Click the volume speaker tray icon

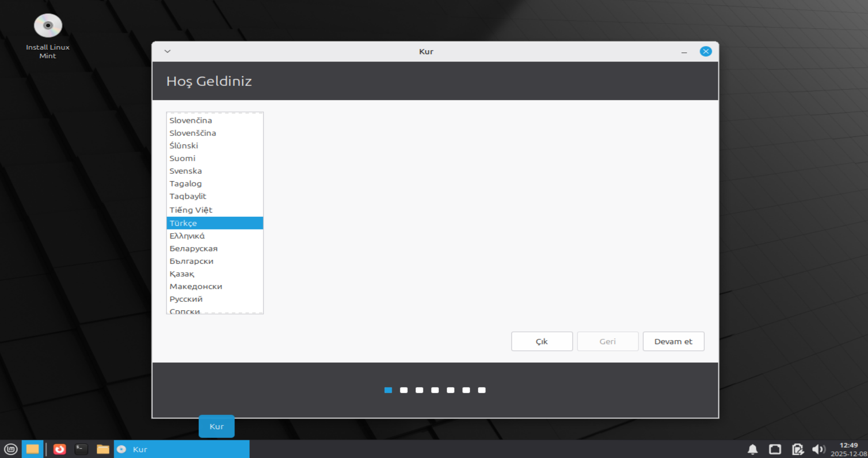pos(817,449)
